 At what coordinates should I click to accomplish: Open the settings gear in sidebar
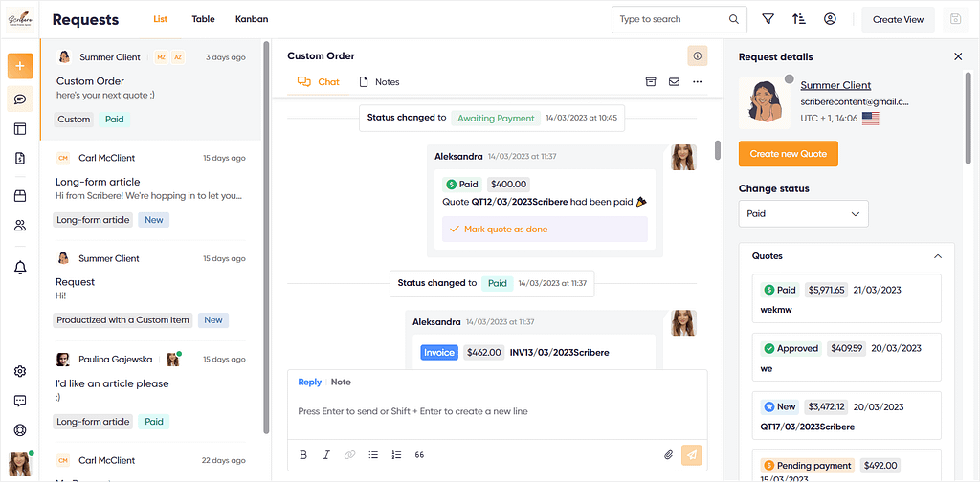coord(20,371)
